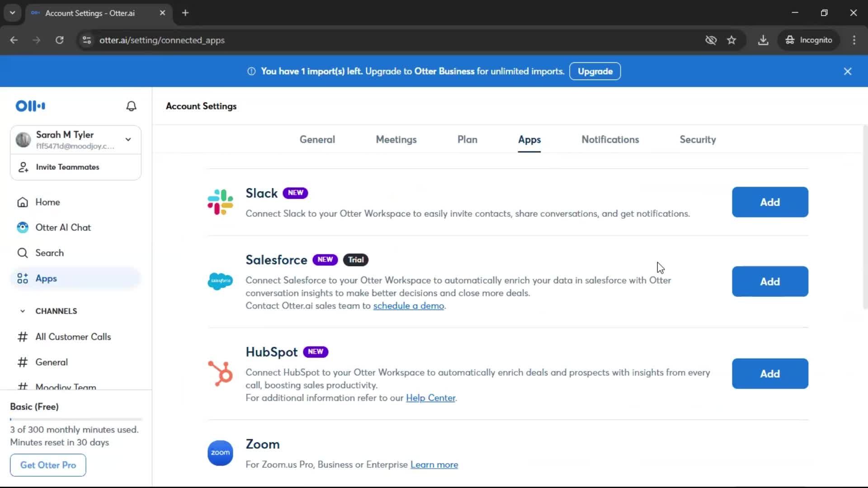
Task: Switch to the Meetings tab
Action: point(396,140)
